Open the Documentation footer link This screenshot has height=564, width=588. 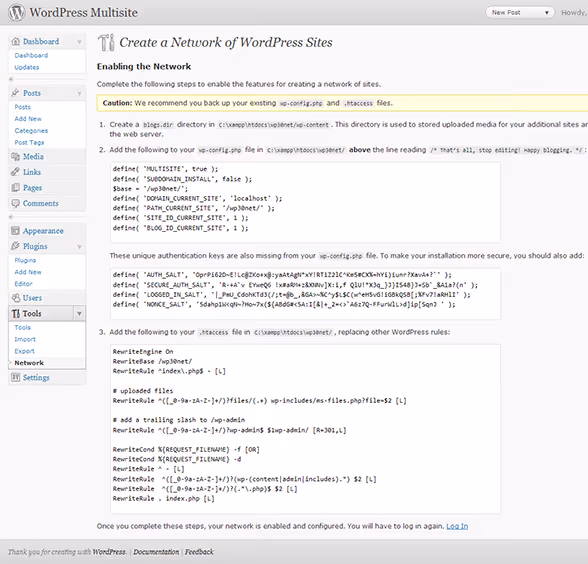[x=156, y=552]
